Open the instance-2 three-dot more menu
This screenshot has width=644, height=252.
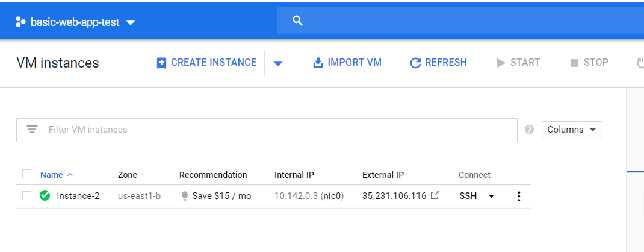519,196
